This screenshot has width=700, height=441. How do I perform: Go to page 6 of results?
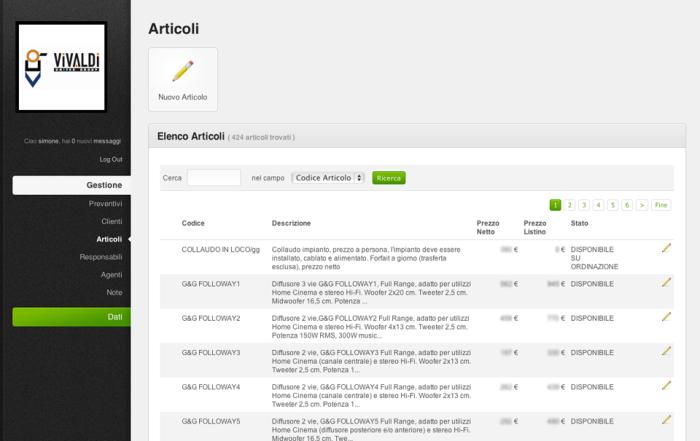click(627, 205)
